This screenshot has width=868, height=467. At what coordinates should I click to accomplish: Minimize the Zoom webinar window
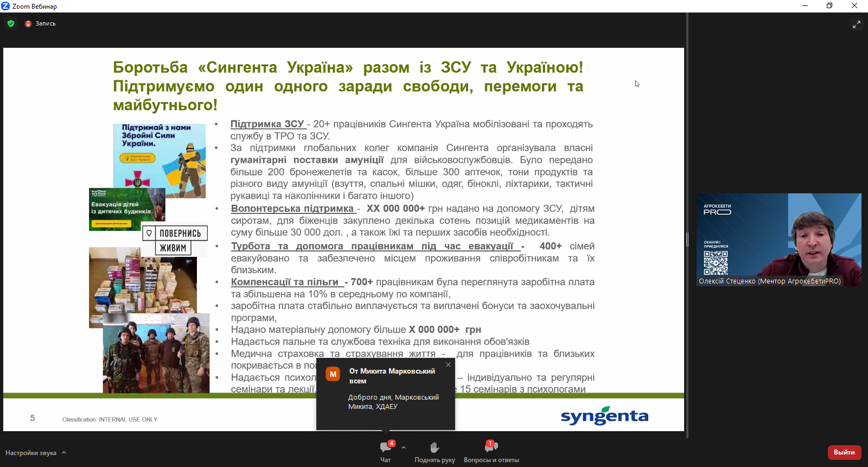point(805,6)
